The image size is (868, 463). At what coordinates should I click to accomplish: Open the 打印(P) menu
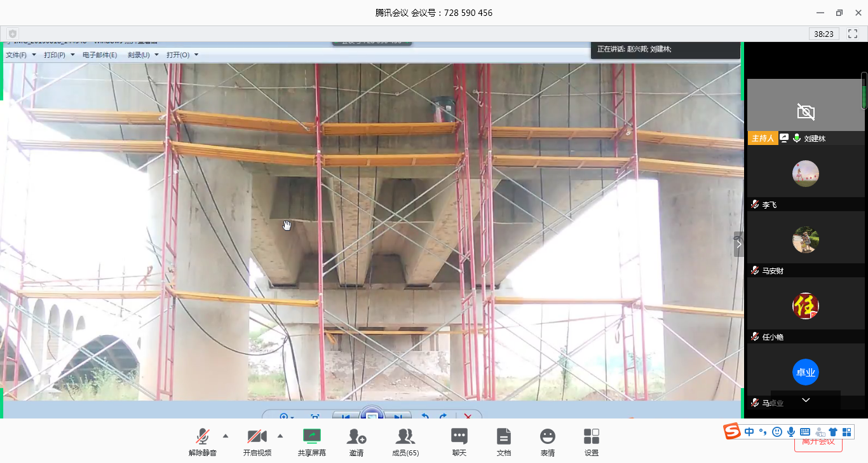(x=58, y=55)
